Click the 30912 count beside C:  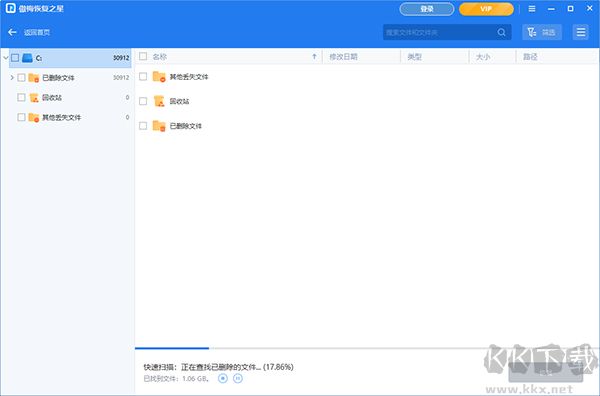121,58
